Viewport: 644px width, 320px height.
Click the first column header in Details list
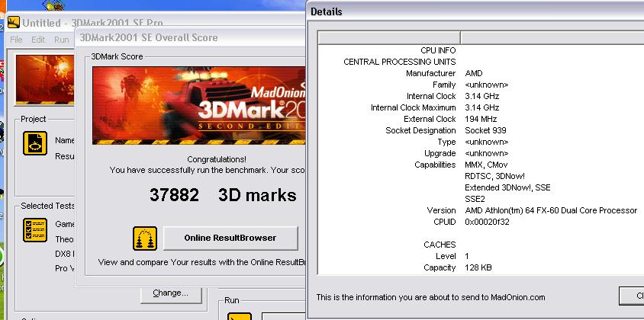pos(389,38)
